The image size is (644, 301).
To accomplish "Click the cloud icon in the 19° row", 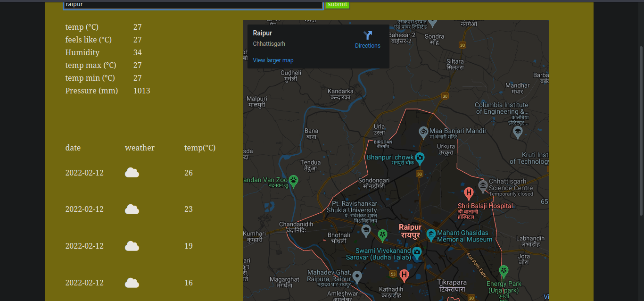I will (132, 246).
